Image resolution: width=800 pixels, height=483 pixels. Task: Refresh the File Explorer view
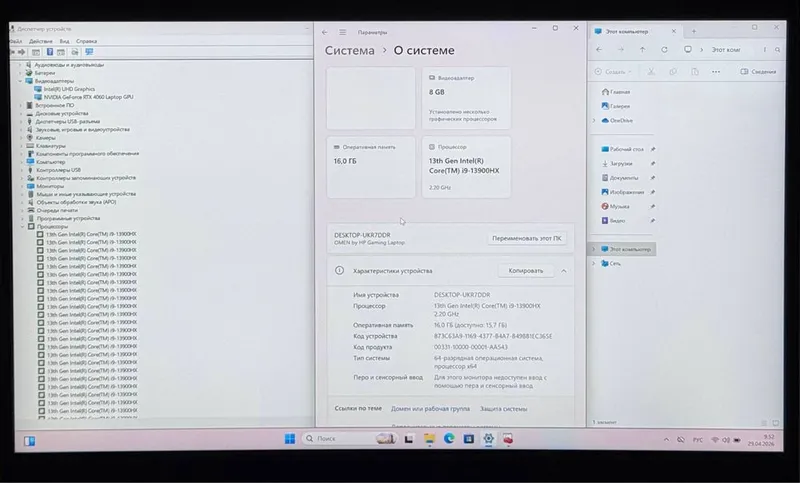click(x=664, y=49)
